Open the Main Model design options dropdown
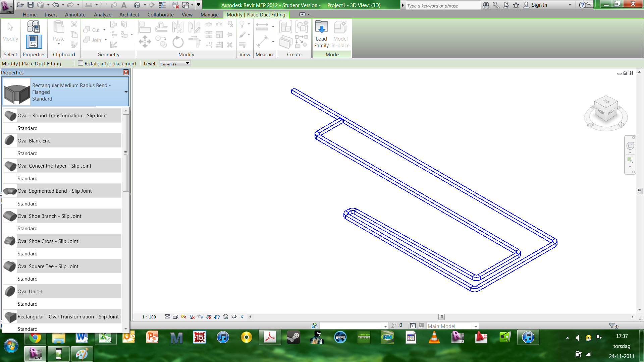The width and height of the screenshot is (644, 362). pyautogui.click(x=475, y=326)
